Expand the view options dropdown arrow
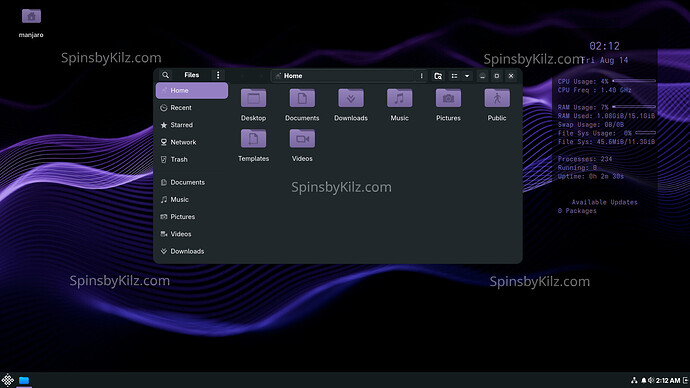The image size is (690, 388). 467,76
